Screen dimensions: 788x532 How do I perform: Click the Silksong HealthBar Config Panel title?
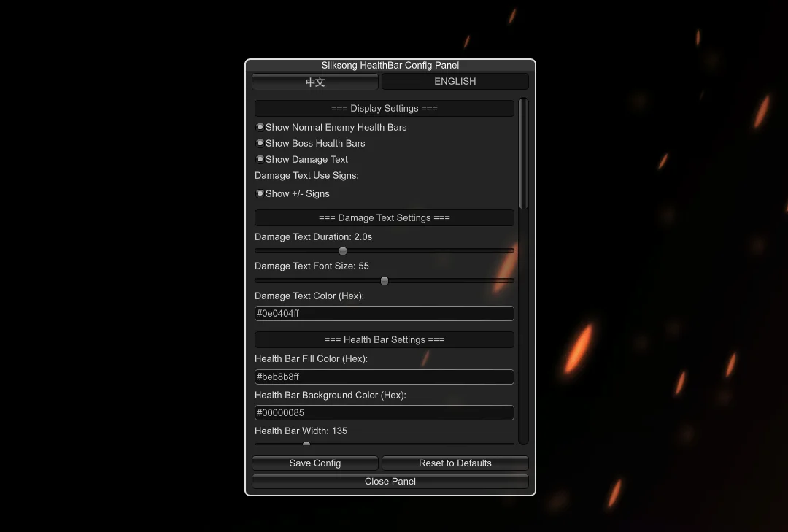point(390,66)
